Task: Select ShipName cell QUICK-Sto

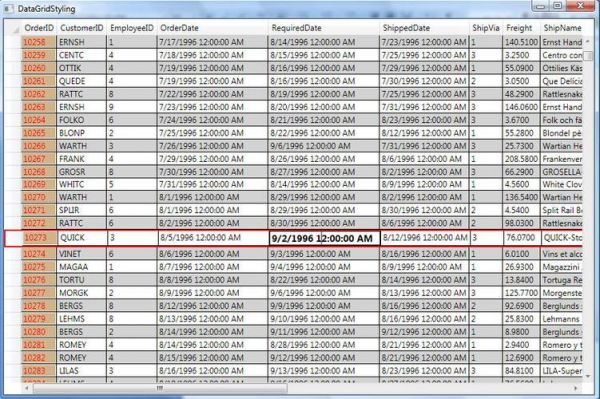Action: [562, 238]
